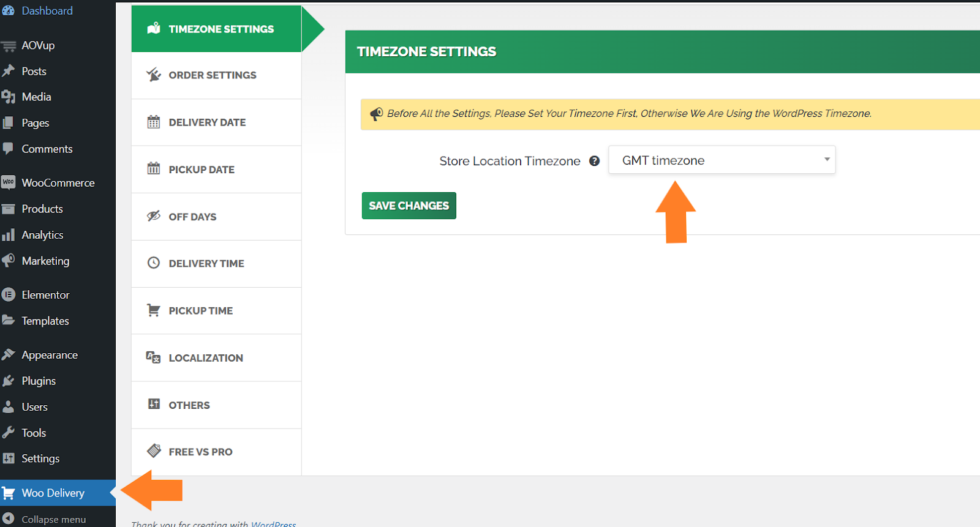This screenshot has width=980, height=527.
Task: Click the Marketing megaphone icon
Action: tap(8, 261)
